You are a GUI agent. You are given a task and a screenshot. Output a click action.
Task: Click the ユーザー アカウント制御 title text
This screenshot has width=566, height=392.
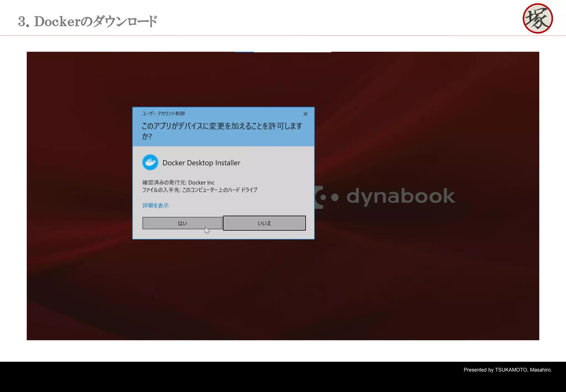(163, 114)
